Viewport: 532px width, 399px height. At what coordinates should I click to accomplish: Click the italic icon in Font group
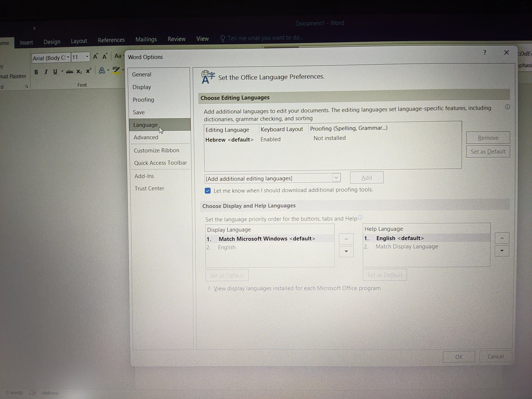point(46,72)
